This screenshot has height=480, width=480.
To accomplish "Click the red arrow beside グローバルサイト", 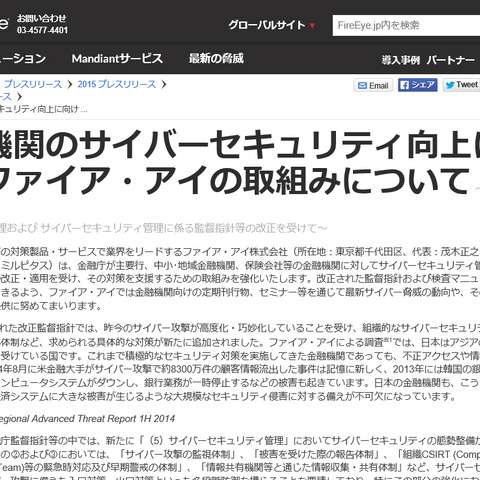I will (x=312, y=26).
